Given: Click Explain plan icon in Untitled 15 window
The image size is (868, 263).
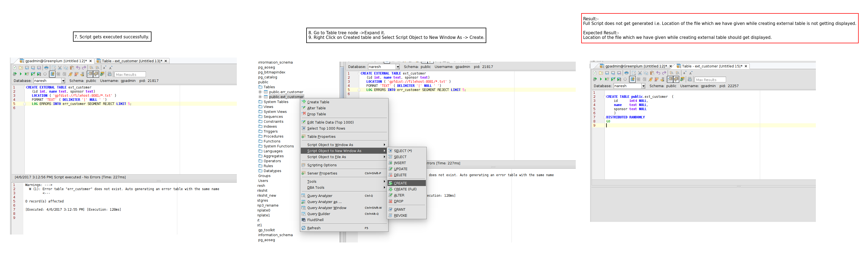Looking at the screenshot, I should (683, 79).
